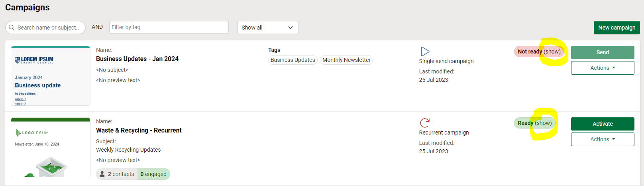This screenshot has height=186, width=644.
Task: Show details of Not ready status
Action: point(552,51)
